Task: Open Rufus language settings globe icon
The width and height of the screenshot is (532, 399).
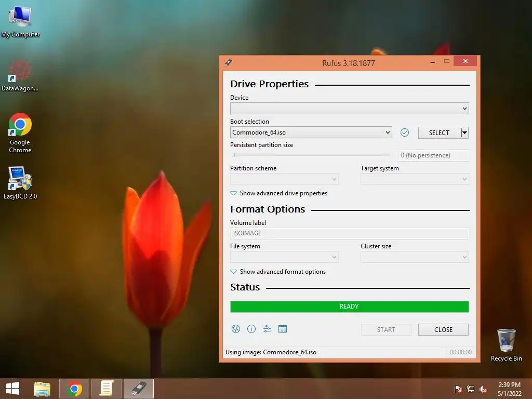Action: tap(236, 329)
